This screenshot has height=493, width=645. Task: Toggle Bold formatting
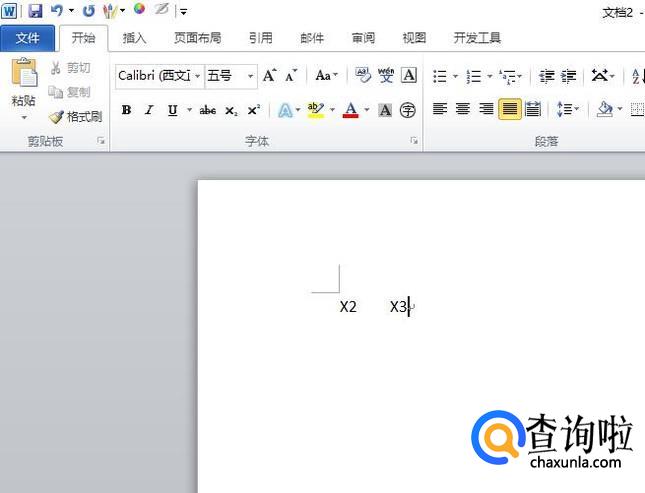click(x=126, y=110)
